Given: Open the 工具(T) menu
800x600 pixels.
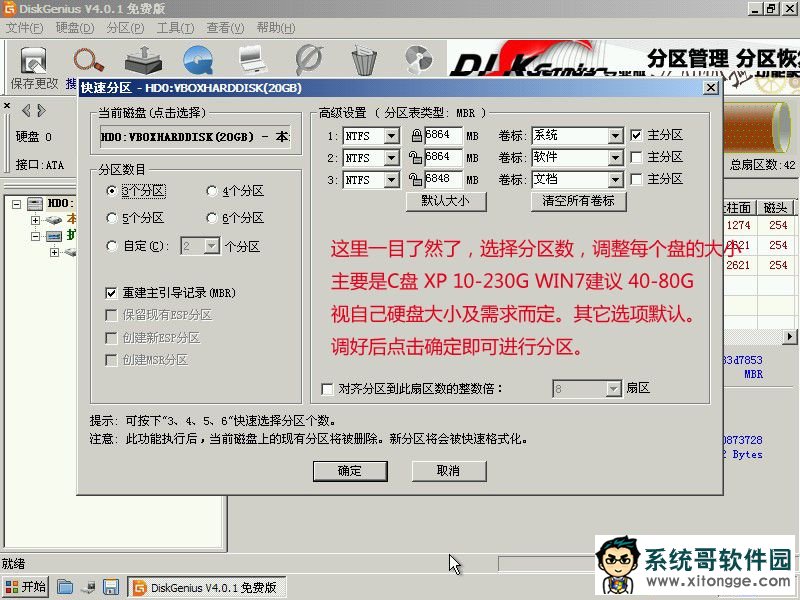Looking at the screenshot, I should coord(175,28).
